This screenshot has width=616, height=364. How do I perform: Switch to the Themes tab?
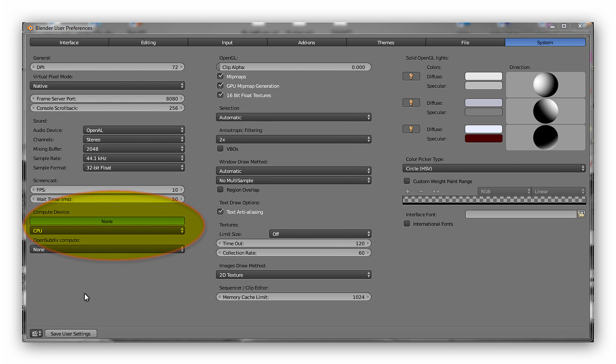pos(386,42)
